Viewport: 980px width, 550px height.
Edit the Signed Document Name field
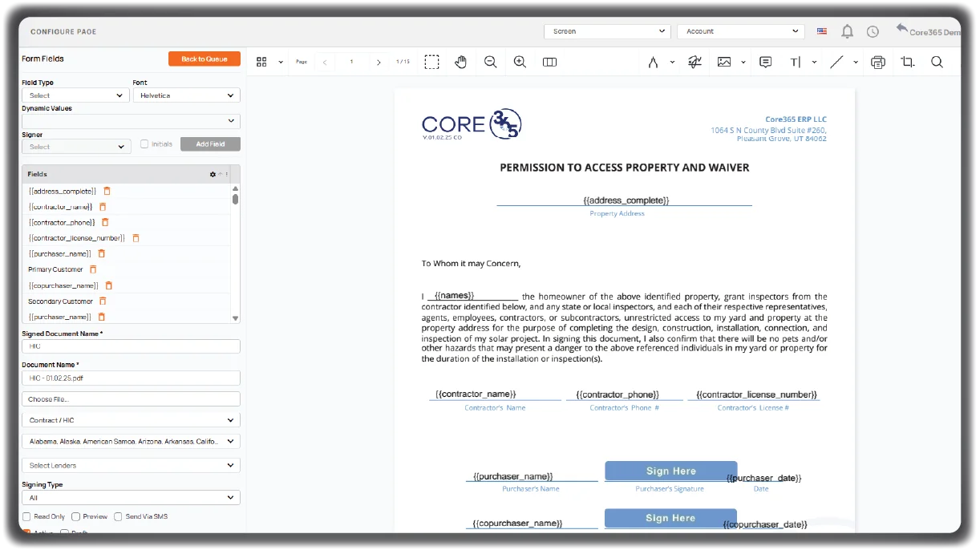131,346
